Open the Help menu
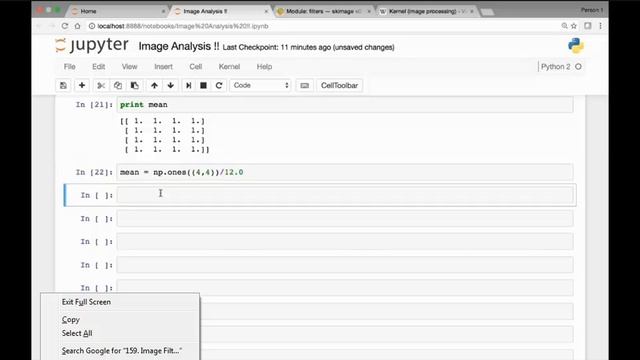The height and width of the screenshot is (360, 640). tap(264, 67)
